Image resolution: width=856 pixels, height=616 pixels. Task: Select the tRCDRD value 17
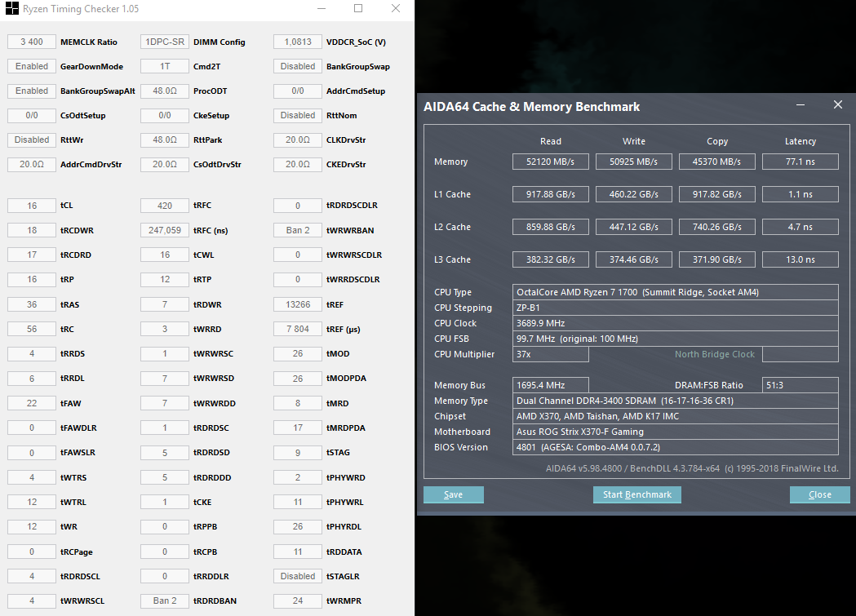coord(32,255)
